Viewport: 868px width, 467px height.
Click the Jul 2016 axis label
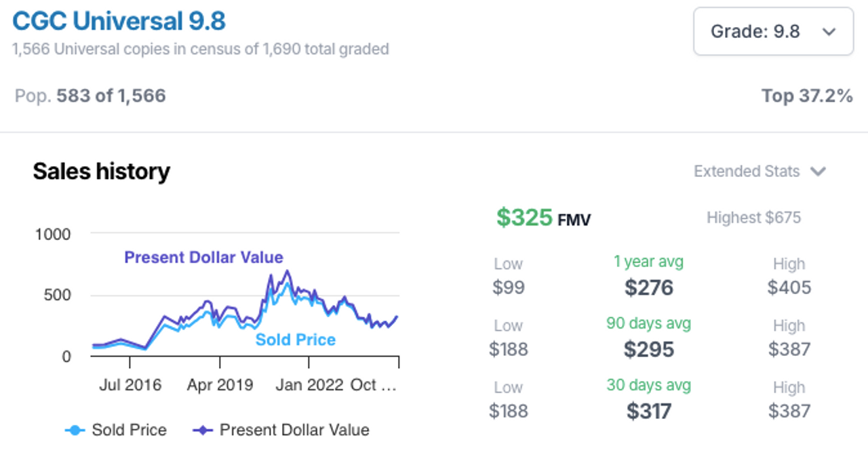pos(130,385)
